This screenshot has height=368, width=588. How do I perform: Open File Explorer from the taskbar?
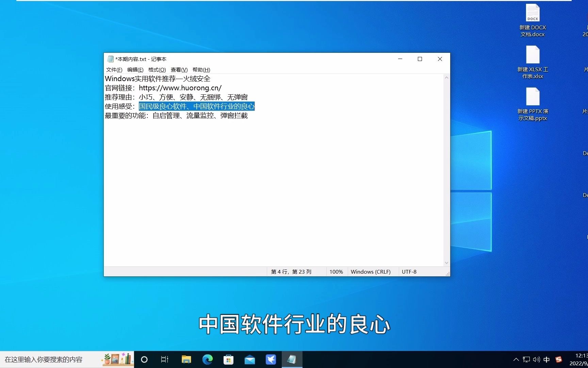coord(186,359)
